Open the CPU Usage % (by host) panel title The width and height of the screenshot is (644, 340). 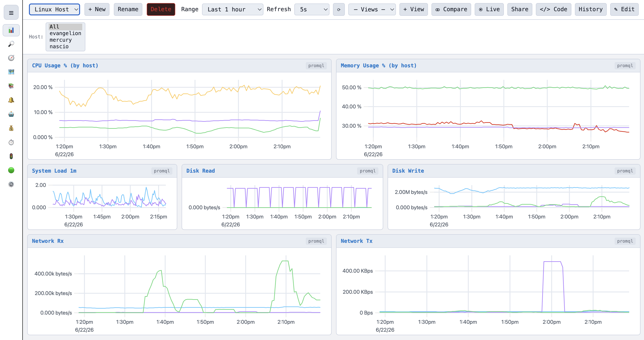65,66
